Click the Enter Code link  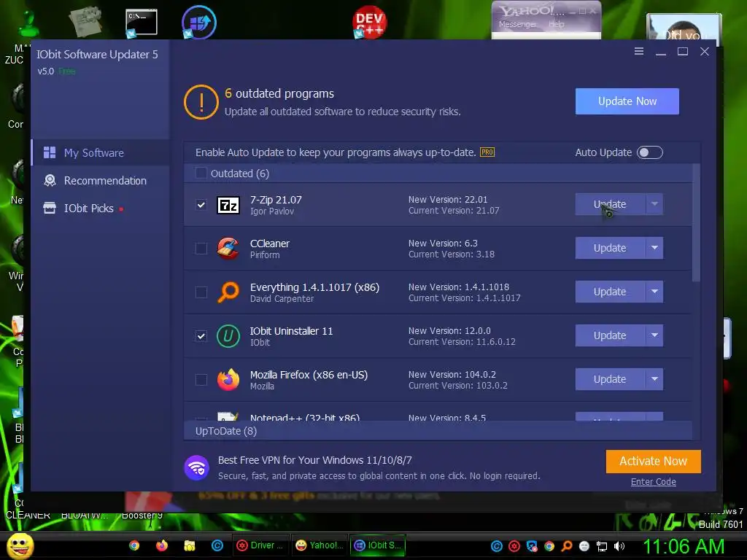pyautogui.click(x=653, y=482)
